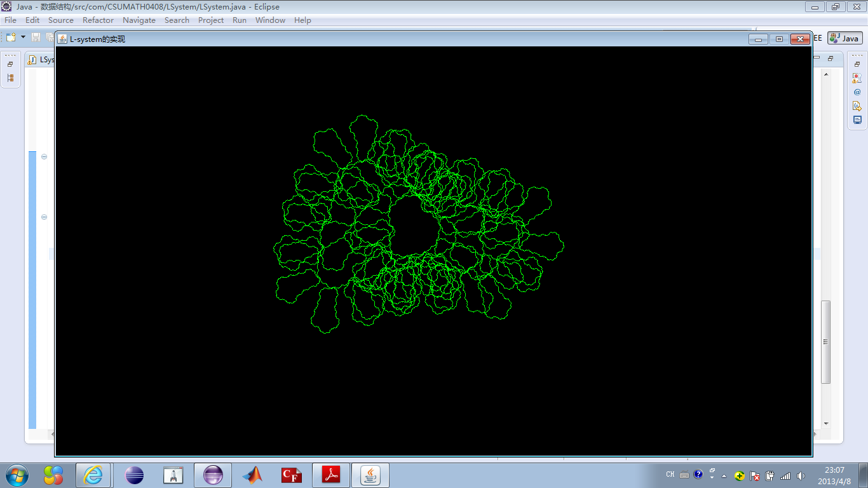Open the Console view icon
The height and width of the screenshot is (488, 868).
[x=857, y=119]
